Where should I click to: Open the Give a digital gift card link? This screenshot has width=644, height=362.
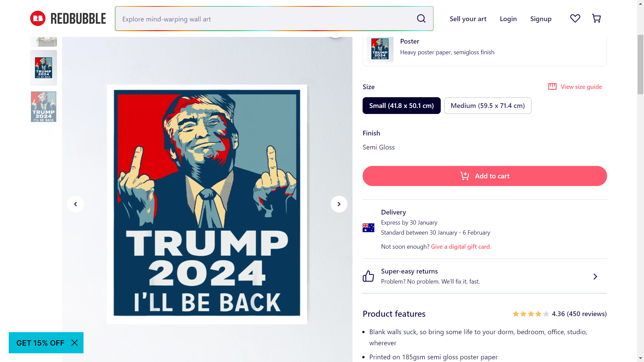461,247
